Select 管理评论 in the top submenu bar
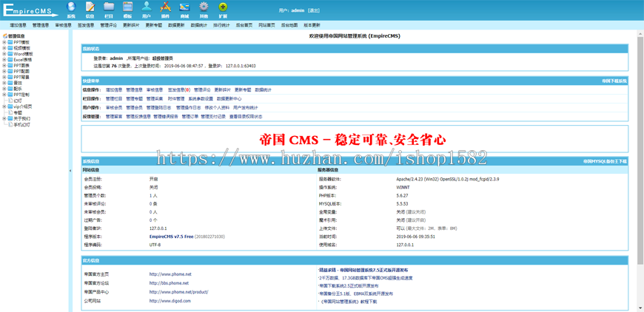The height and width of the screenshot is (312, 644). [x=108, y=25]
